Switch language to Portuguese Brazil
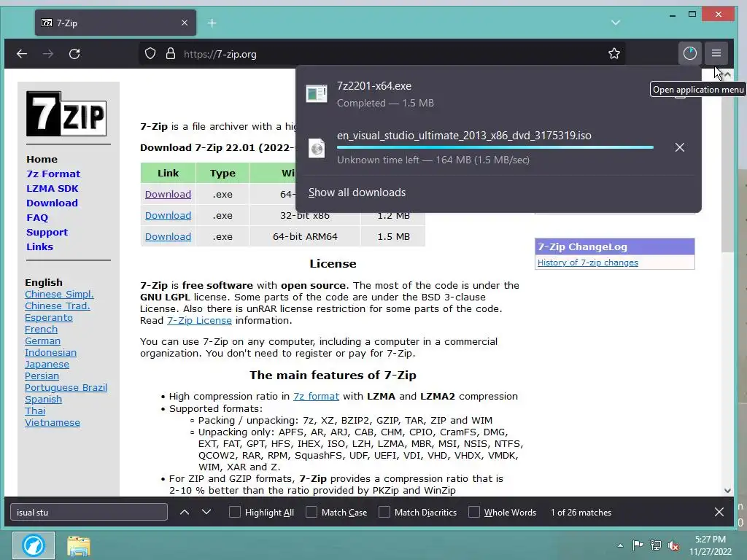The width and height of the screenshot is (747, 560). point(66,388)
